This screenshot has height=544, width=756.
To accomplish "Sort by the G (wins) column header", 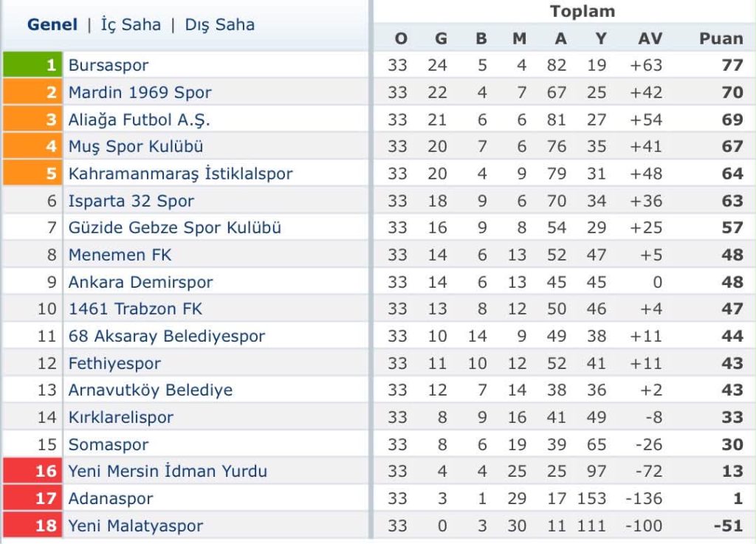I will [x=440, y=38].
